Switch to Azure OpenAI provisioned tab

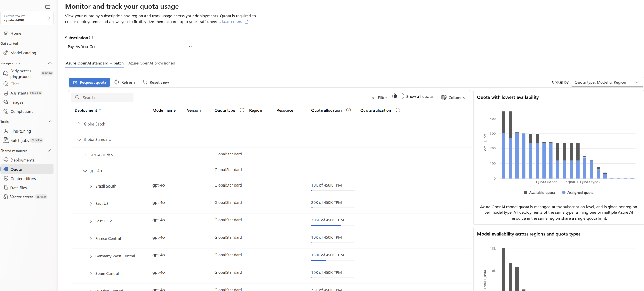152,63
